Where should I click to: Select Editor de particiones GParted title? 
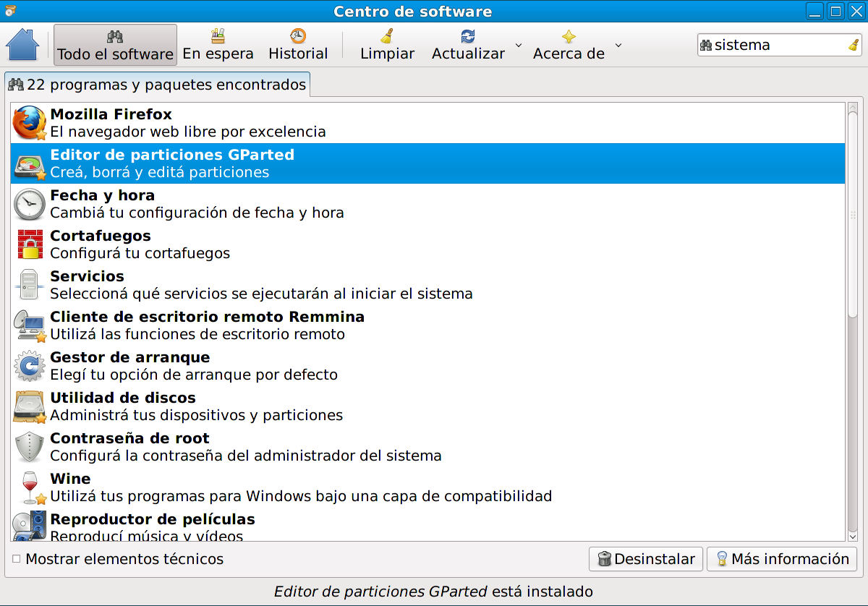[x=172, y=155]
